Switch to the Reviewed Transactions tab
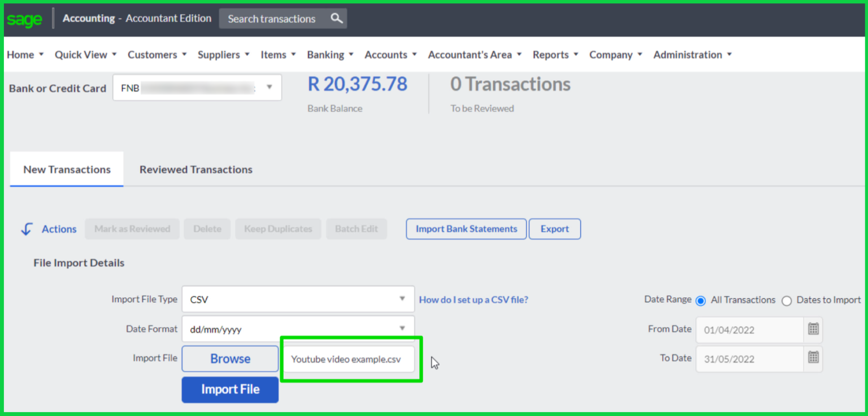Image resolution: width=868 pixels, height=416 pixels. 196,169
